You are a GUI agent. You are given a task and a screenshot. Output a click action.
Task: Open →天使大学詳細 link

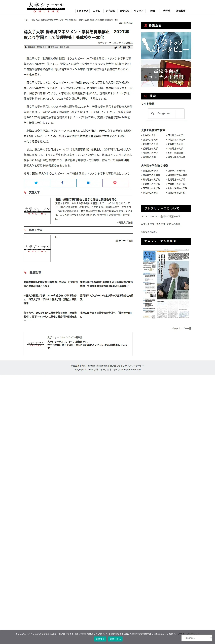pyautogui.click(x=125, y=223)
